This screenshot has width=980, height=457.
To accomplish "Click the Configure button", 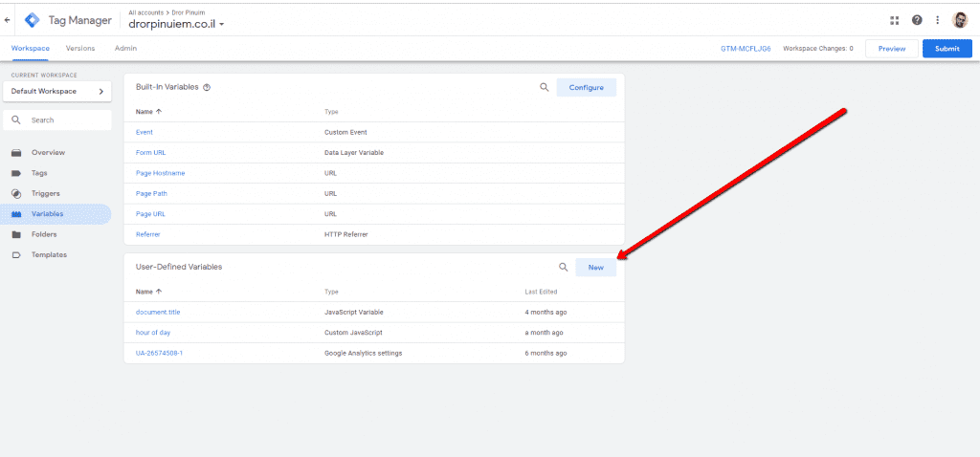I will pyautogui.click(x=587, y=87).
